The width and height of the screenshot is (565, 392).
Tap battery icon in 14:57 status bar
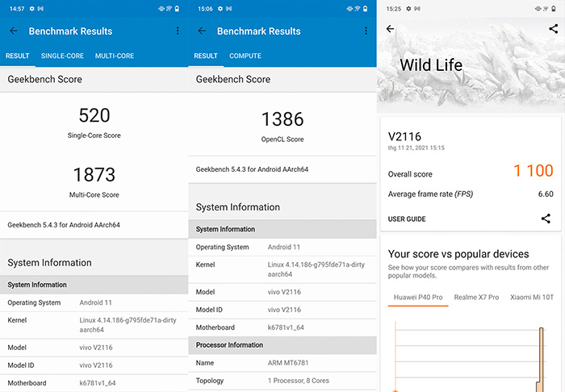pos(177,9)
